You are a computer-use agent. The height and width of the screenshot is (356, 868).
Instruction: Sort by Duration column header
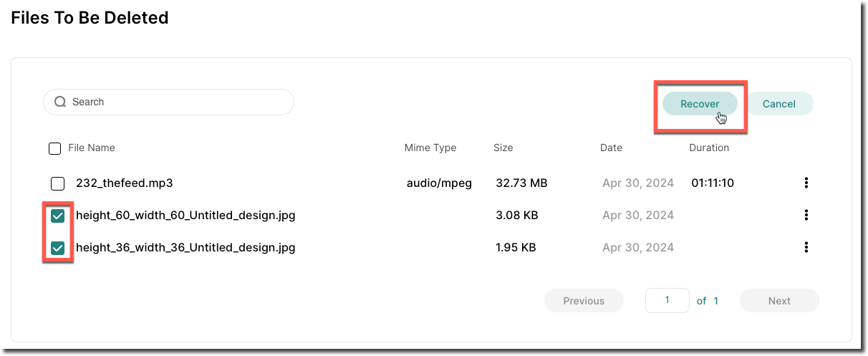point(709,148)
